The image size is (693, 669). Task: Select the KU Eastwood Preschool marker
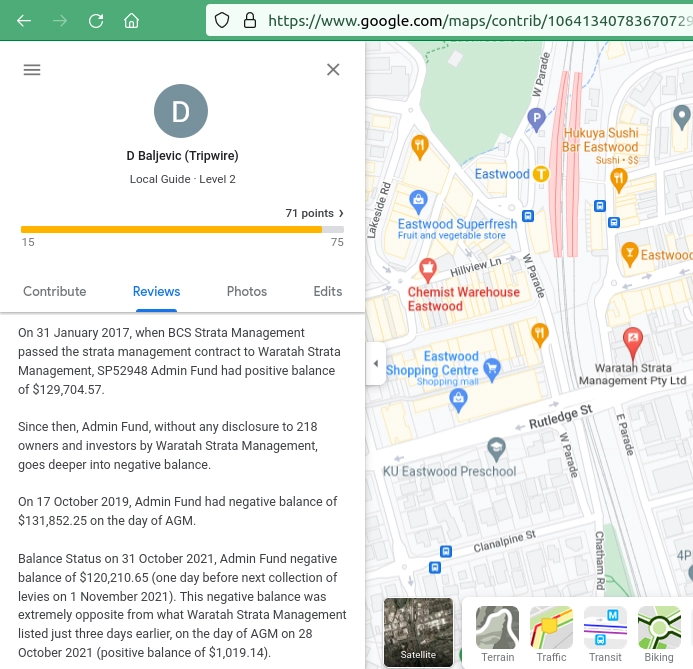point(496,449)
